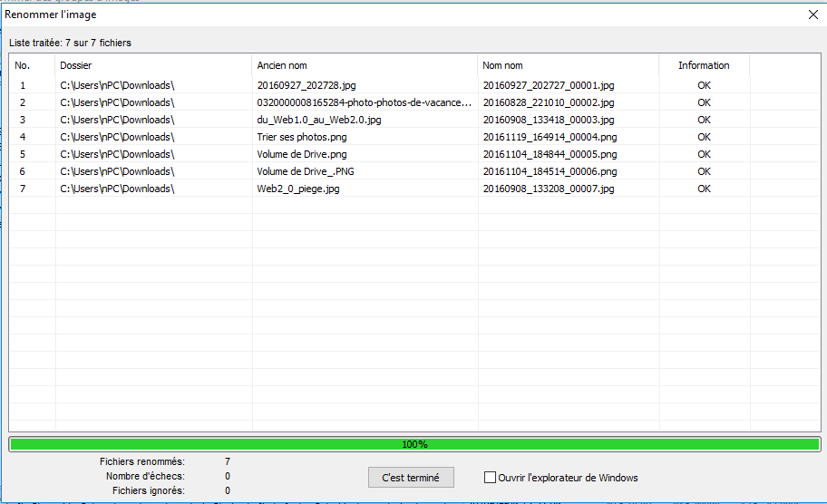Viewport: 827px width, 504px height.
Task: Sort by the 'Ancien nom' column header
Action: pos(365,65)
